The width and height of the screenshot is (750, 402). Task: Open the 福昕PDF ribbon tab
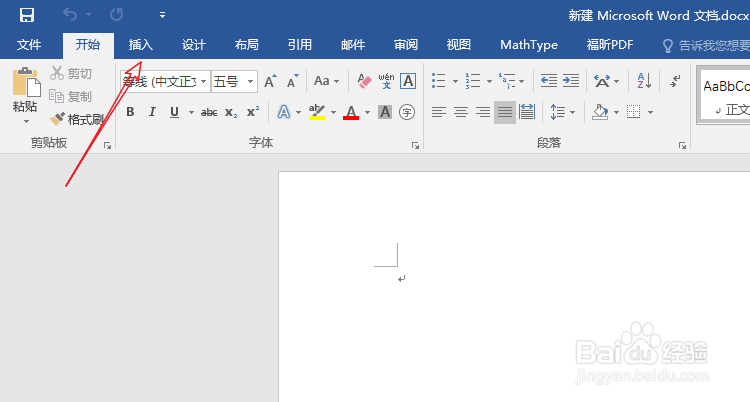point(610,45)
